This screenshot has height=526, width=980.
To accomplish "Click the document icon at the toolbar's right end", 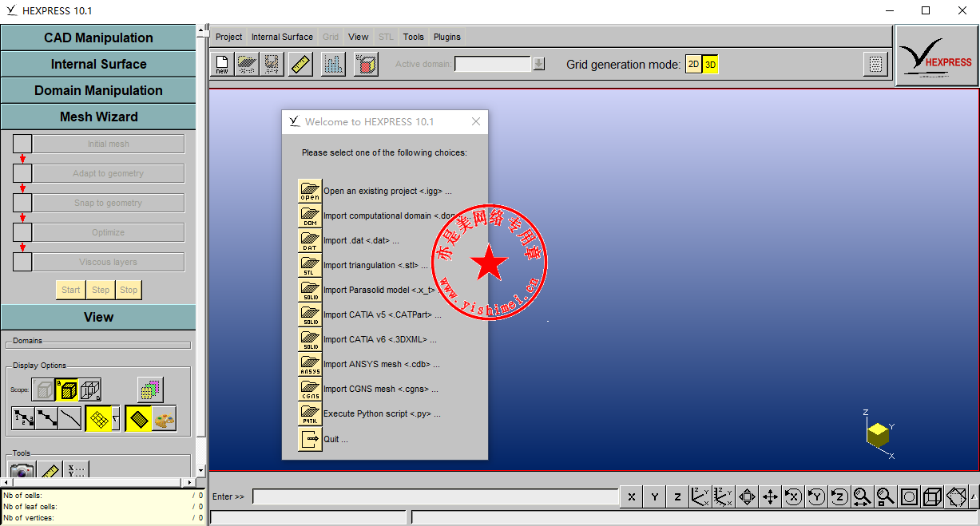I will [875, 65].
